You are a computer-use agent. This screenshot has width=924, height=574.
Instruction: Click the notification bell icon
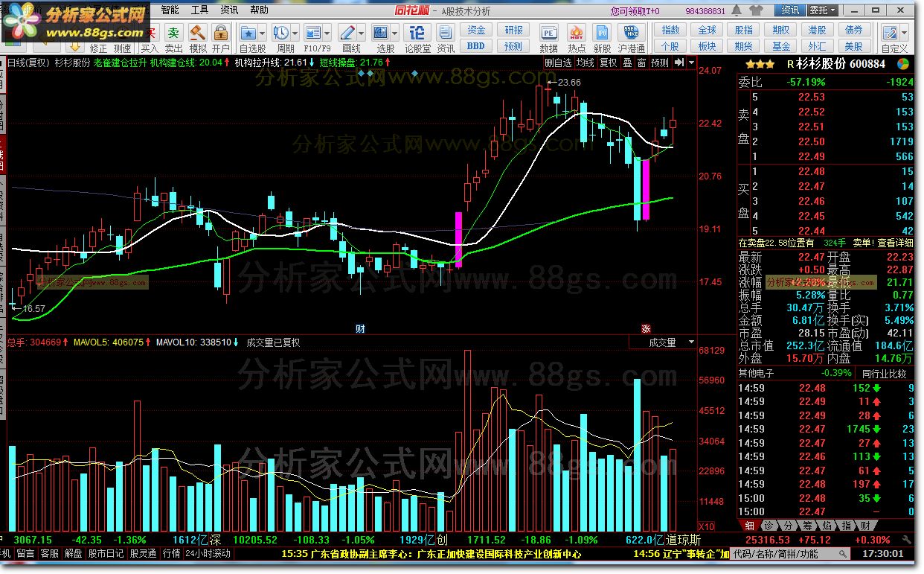pyautogui.click(x=736, y=10)
